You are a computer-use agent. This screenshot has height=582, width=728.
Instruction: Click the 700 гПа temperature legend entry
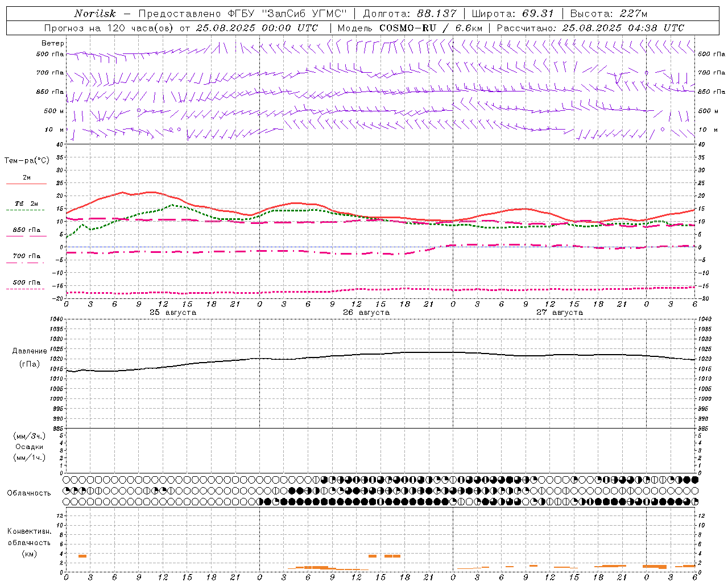[26, 256]
